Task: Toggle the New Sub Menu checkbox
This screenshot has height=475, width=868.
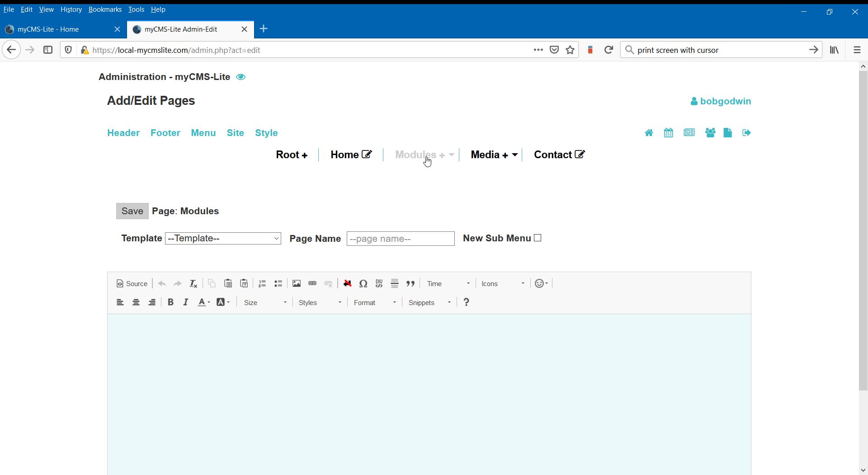Action: click(x=538, y=238)
